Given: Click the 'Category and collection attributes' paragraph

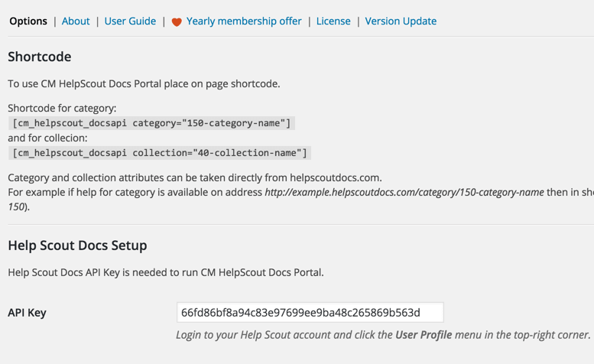Looking at the screenshot, I should tap(194, 177).
